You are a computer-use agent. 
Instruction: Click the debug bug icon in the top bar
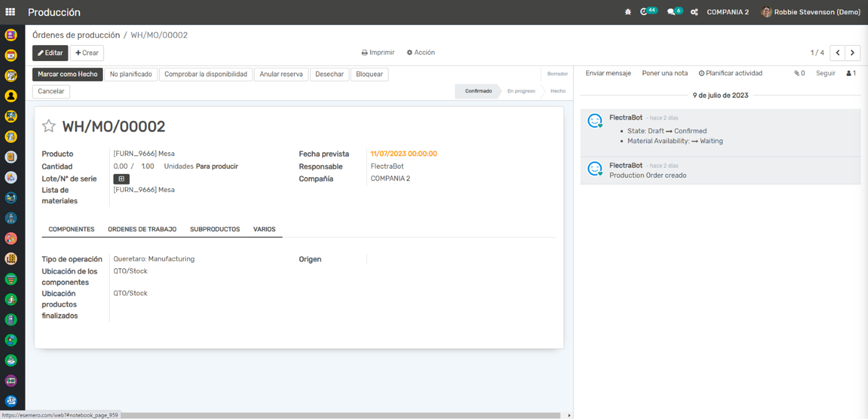628,12
